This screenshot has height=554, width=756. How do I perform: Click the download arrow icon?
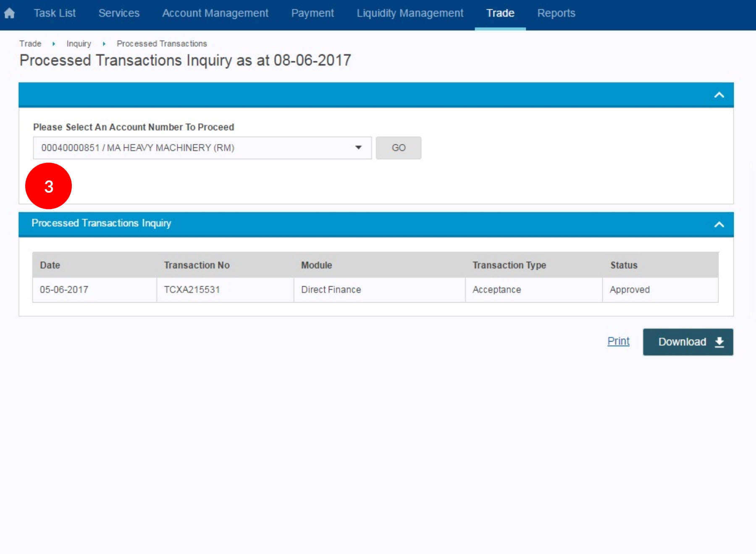pyautogui.click(x=719, y=342)
